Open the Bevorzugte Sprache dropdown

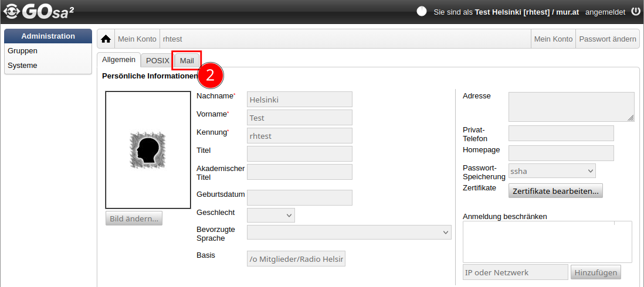(x=349, y=233)
